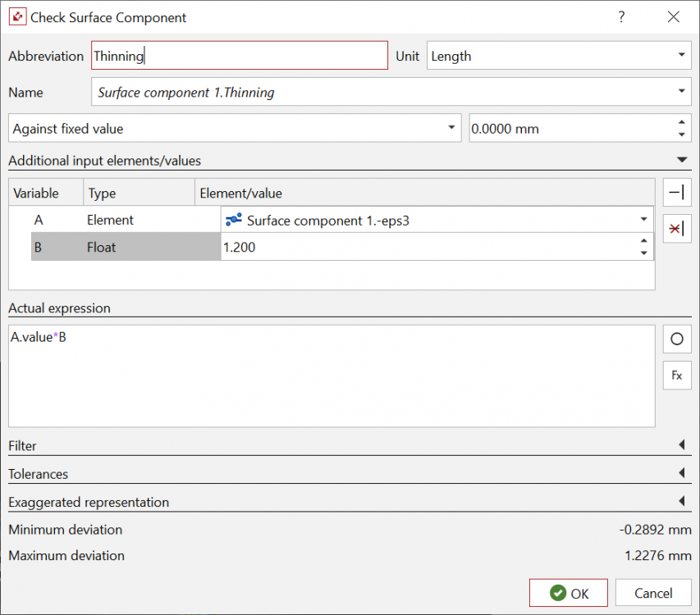Open the Unit Length dropdown
700x615 pixels.
(681, 56)
